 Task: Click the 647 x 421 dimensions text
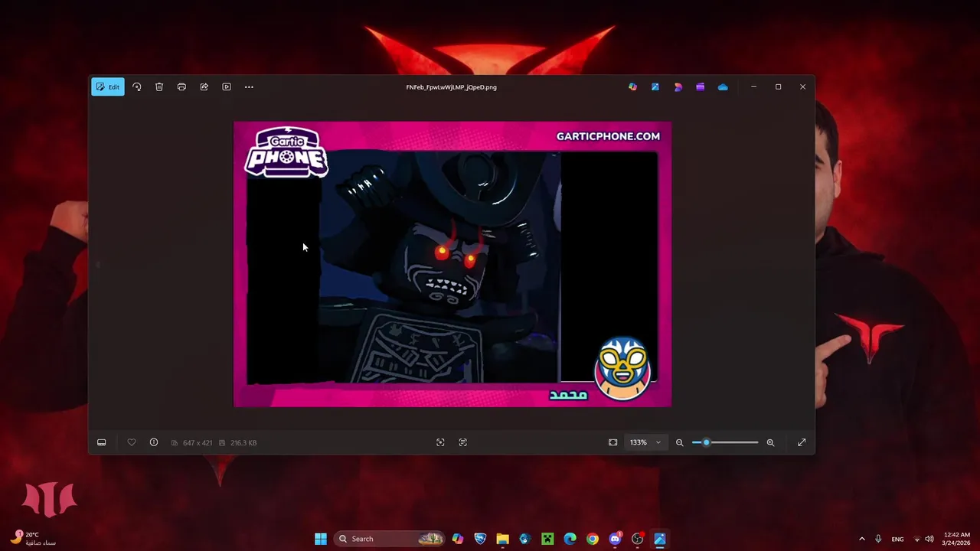(198, 442)
